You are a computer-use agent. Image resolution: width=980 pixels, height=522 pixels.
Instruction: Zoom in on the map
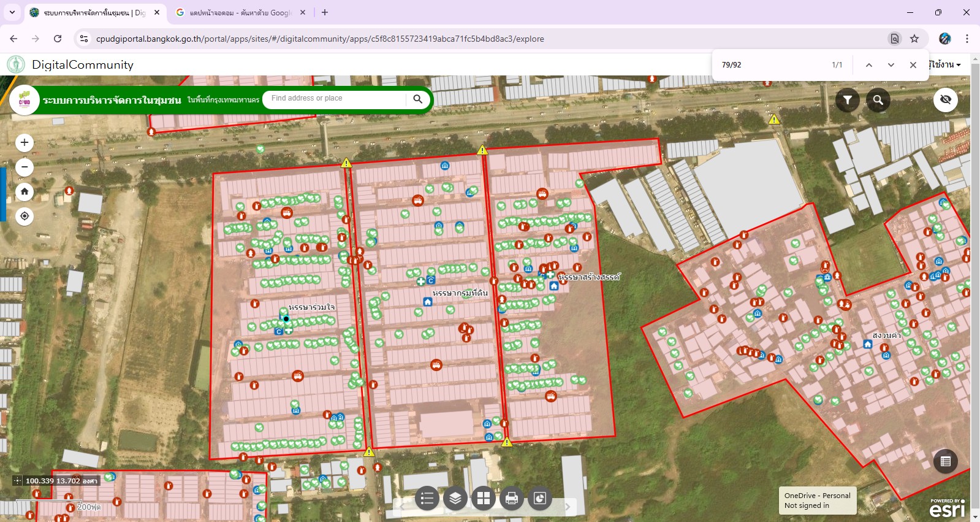point(25,143)
